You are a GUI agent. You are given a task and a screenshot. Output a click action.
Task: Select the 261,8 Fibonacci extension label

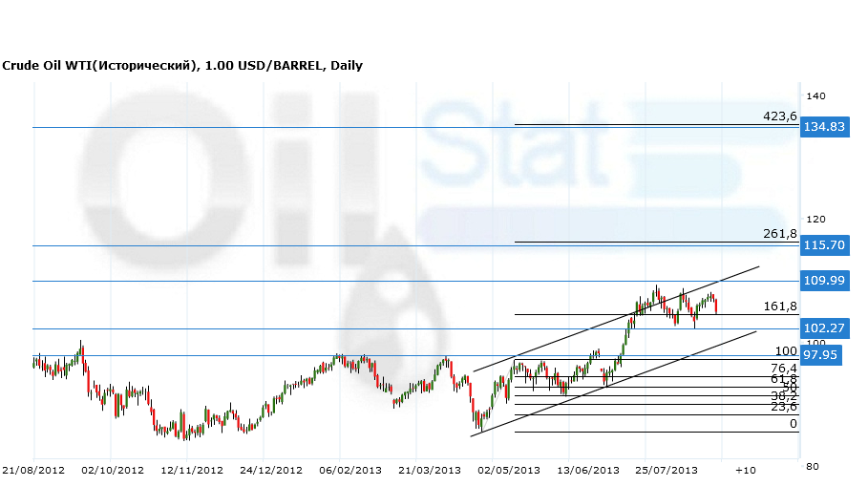780,234
